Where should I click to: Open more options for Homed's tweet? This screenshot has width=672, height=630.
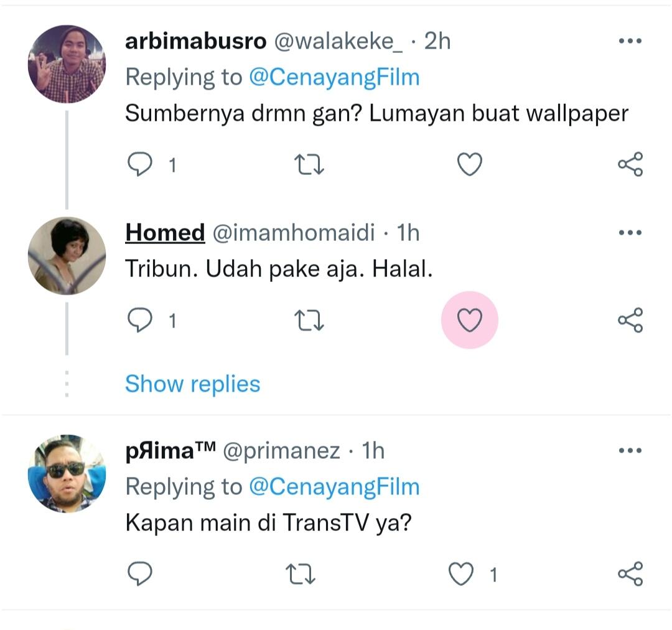(630, 232)
